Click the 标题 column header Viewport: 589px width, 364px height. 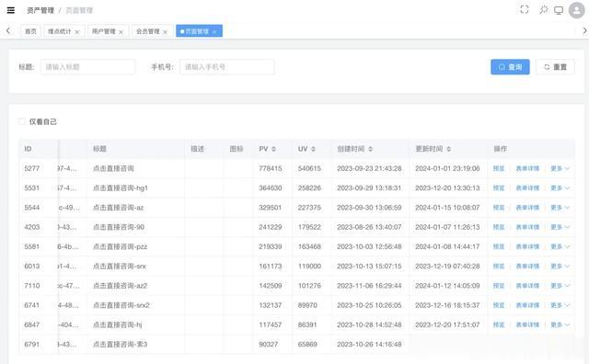pyautogui.click(x=99, y=149)
